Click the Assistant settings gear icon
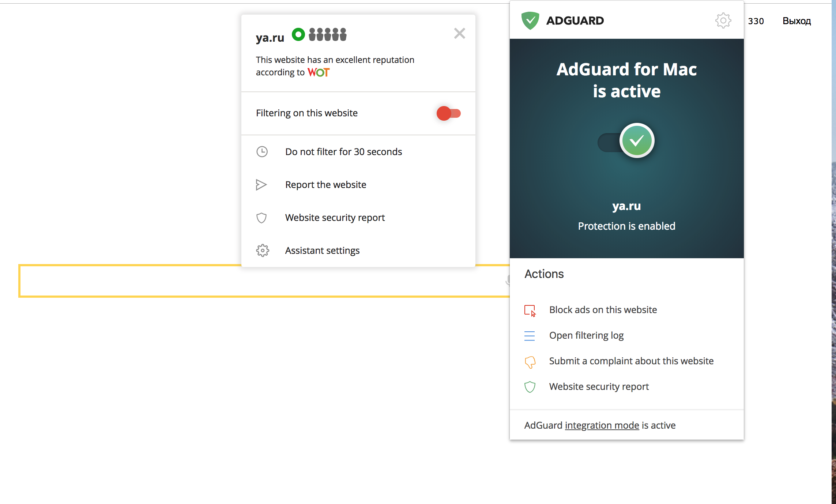Image resolution: width=836 pixels, height=504 pixels. (262, 250)
